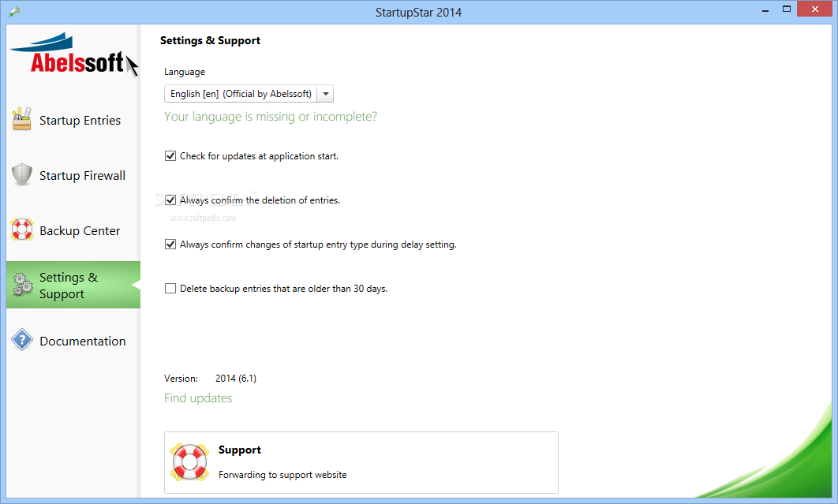Select the Settings & Support section
This screenshot has width=838, height=504.
[x=73, y=285]
